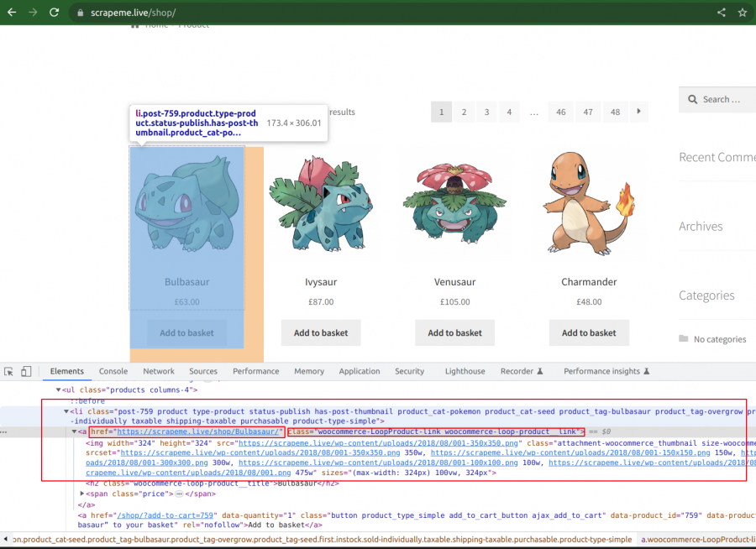Open the site security lock icon
756x549 pixels.
point(80,13)
